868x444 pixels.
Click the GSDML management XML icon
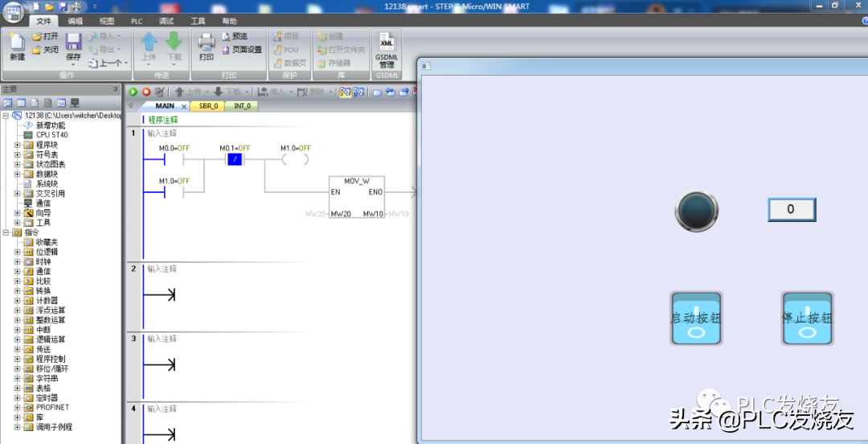click(387, 48)
